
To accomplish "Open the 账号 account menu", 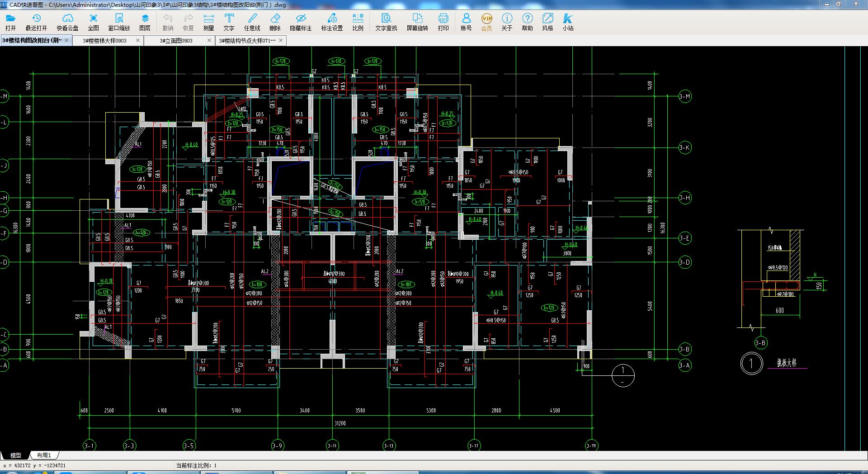I will coord(466,22).
